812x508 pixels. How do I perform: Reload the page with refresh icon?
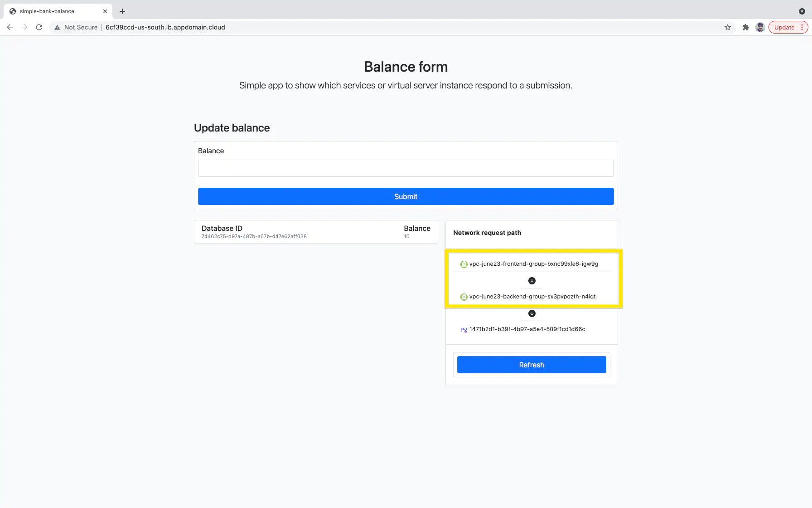click(39, 27)
